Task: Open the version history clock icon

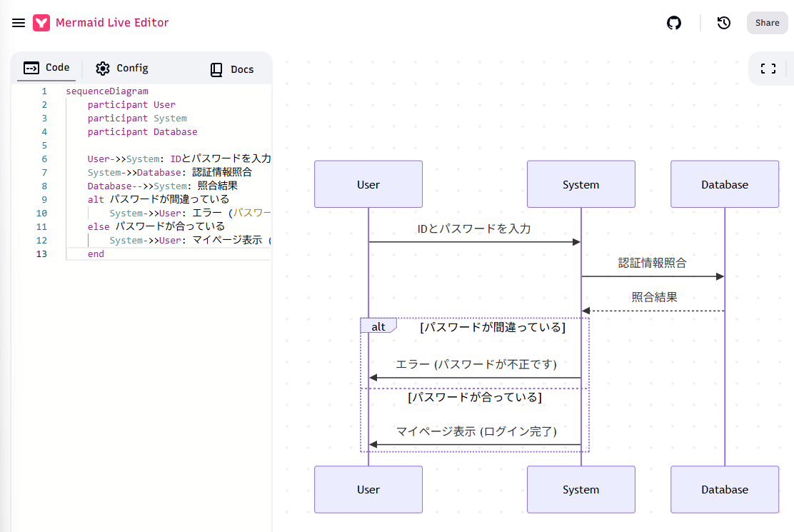Action: [724, 23]
